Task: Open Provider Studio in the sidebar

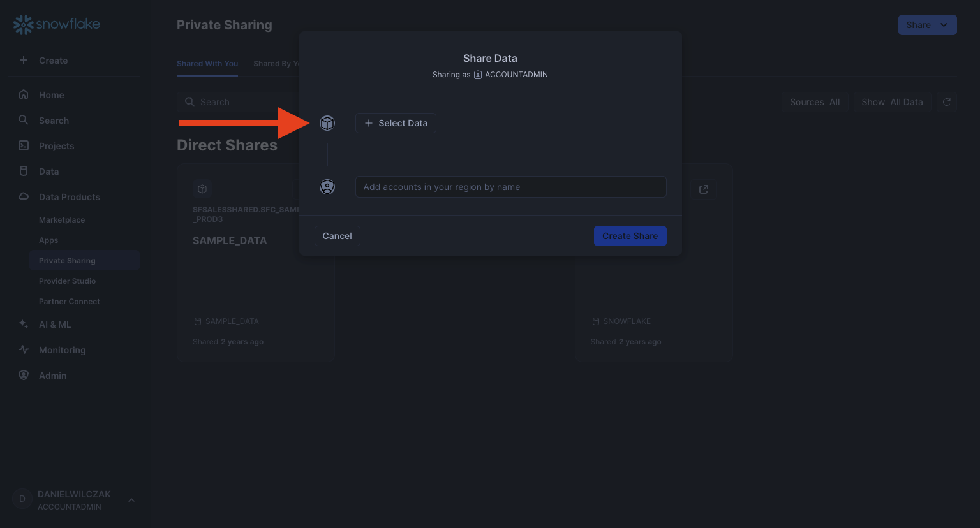Action: (x=67, y=281)
